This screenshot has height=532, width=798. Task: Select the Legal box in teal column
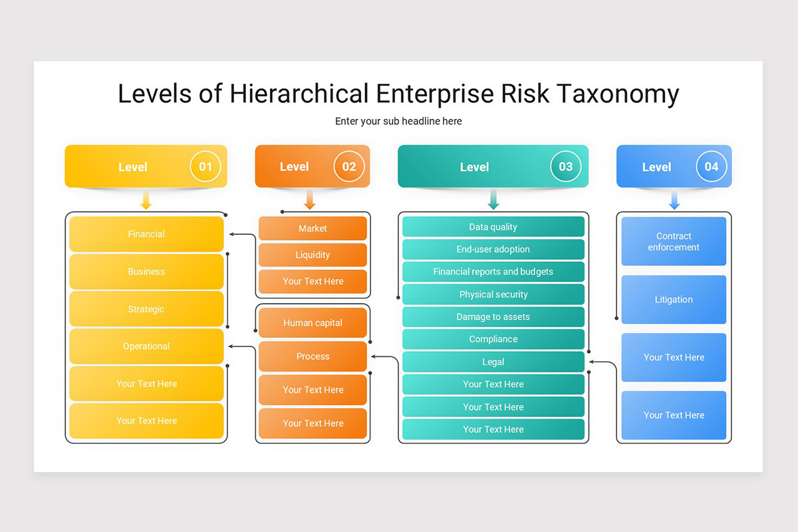[493, 362]
